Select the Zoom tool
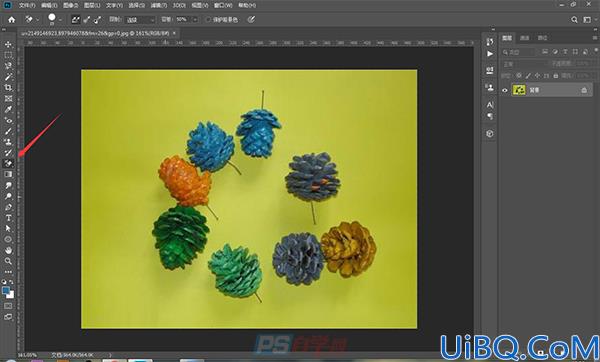The image size is (600, 362). [x=8, y=261]
